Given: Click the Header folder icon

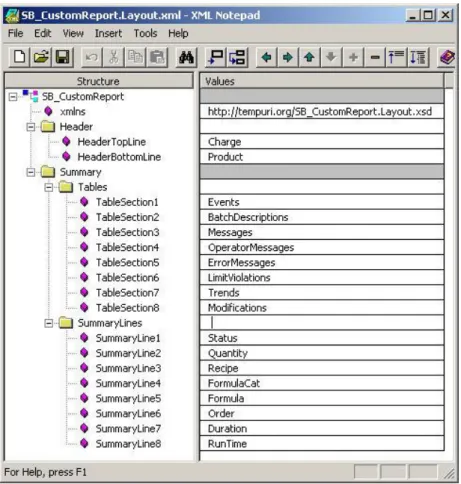Looking at the screenshot, I should (x=48, y=127).
